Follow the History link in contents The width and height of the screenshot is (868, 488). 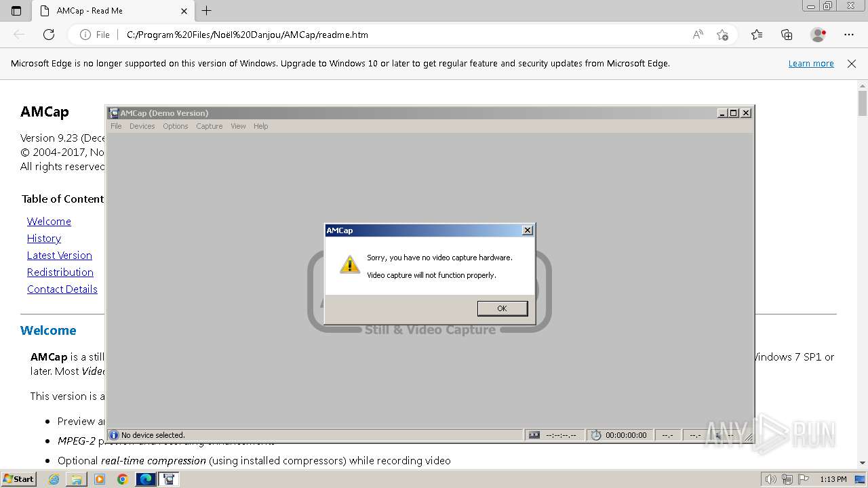coord(44,239)
